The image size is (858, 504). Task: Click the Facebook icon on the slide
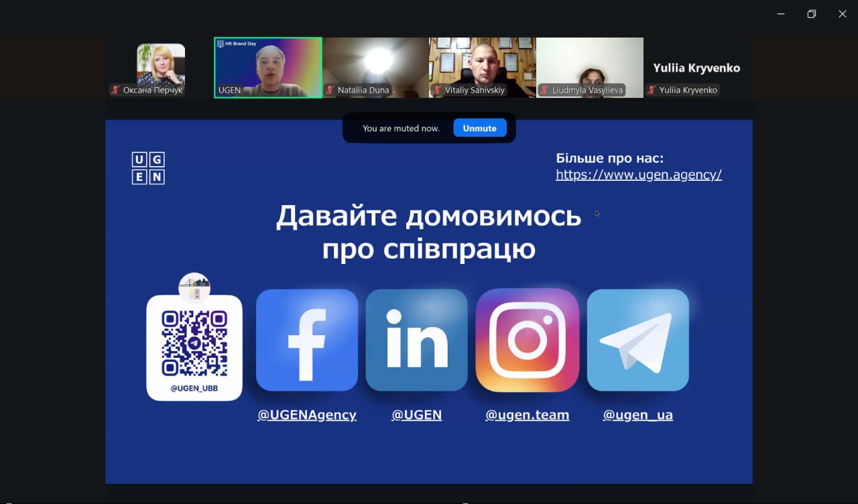(307, 340)
